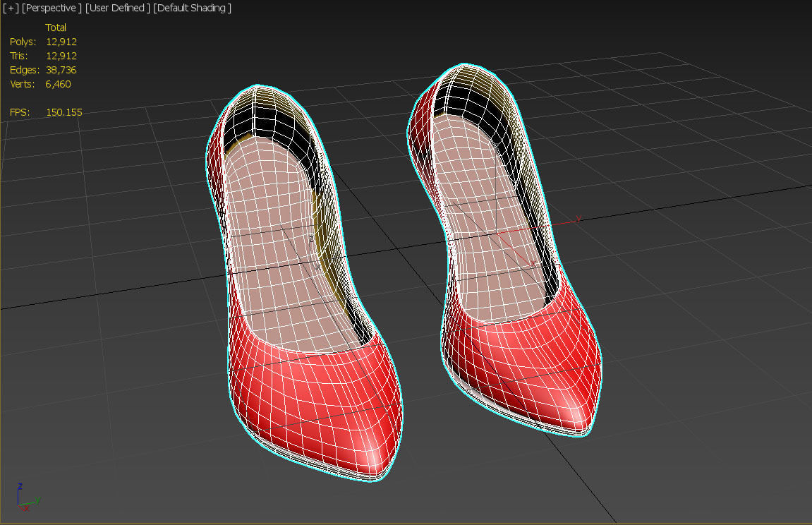This screenshot has width=812, height=525.
Task: Click the red Y-axis label of the transform gizmo
Action: pos(578,219)
